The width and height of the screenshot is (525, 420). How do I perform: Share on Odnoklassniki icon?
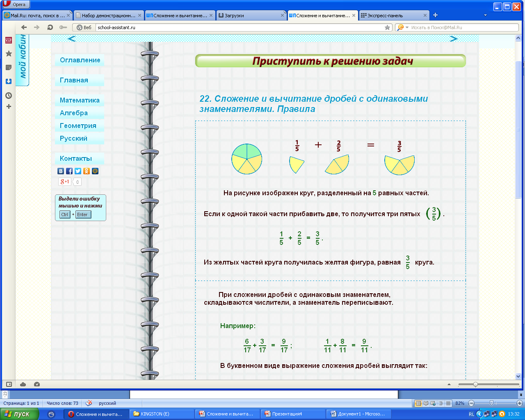(x=87, y=171)
